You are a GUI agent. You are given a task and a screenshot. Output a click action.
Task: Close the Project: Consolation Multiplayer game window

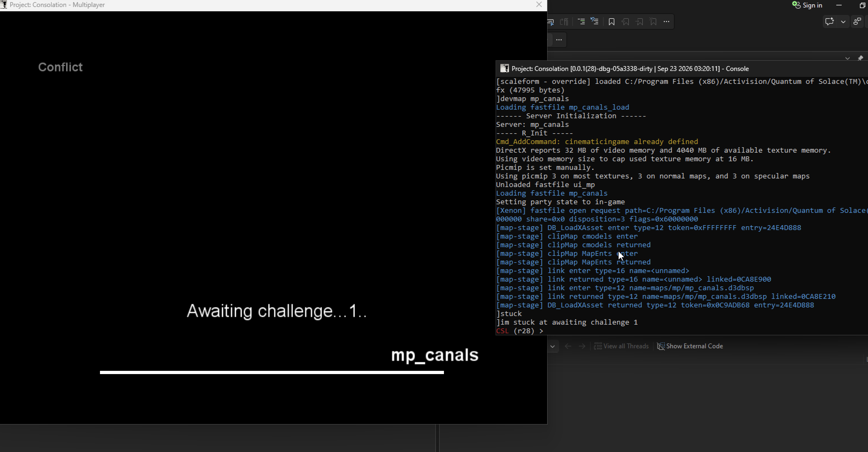coord(539,5)
